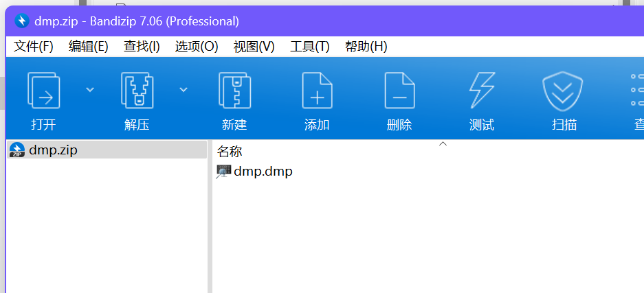Click the 名称 column header
The width and height of the screenshot is (644, 293).
tap(230, 152)
